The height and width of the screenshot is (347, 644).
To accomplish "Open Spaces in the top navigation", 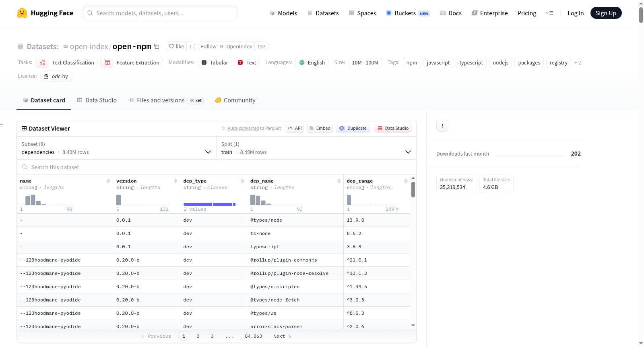I will click(x=363, y=13).
